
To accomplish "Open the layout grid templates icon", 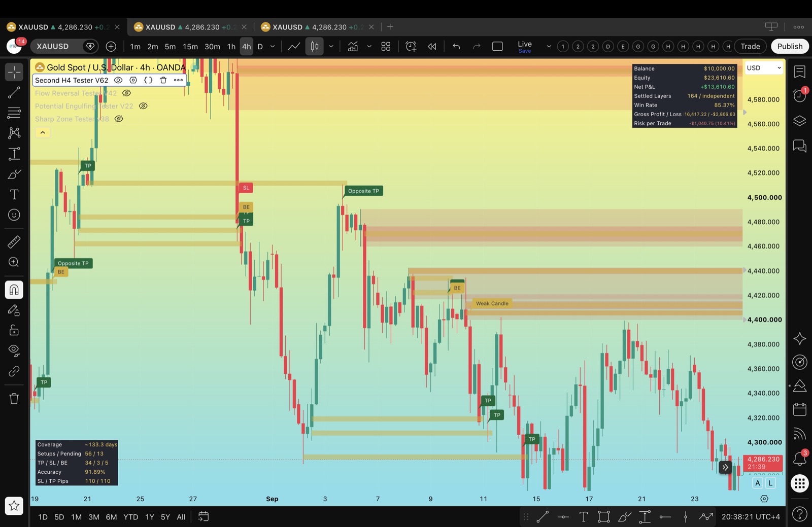I will pyautogui.click(x=386, y=47).
